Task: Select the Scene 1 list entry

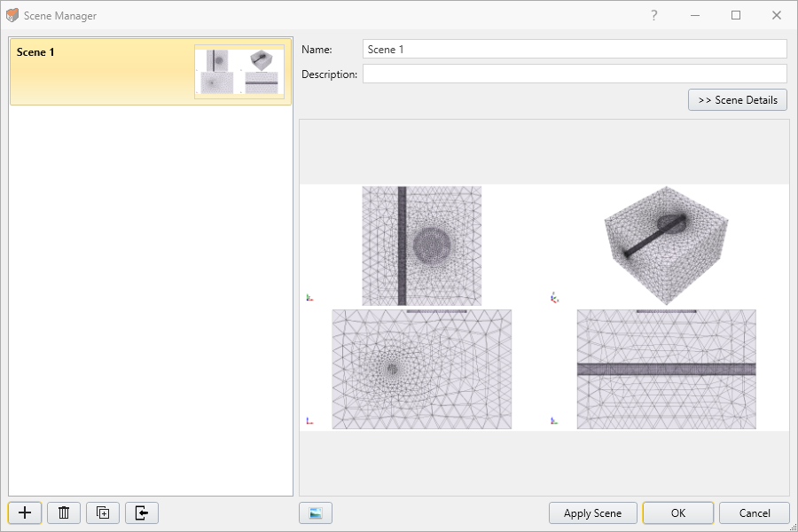Action: tap(151, 72)
